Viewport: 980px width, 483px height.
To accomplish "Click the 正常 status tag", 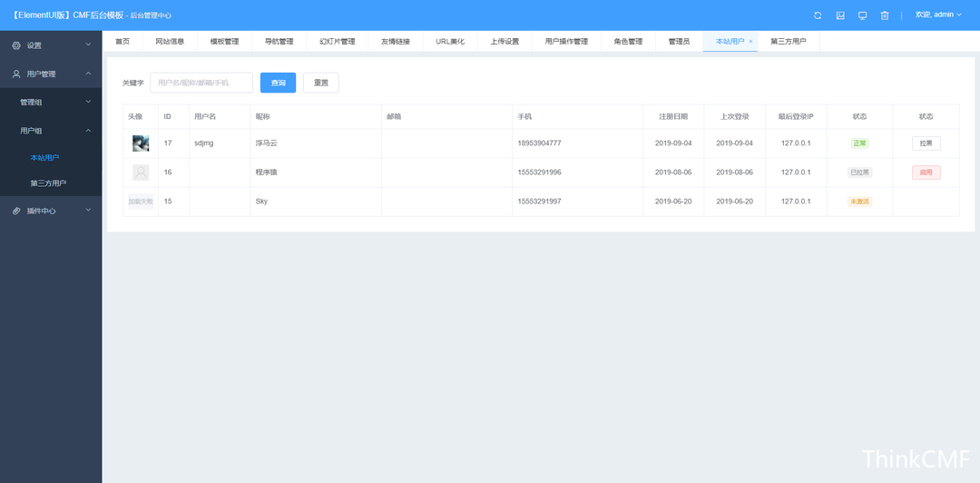I will pos(859,143).
